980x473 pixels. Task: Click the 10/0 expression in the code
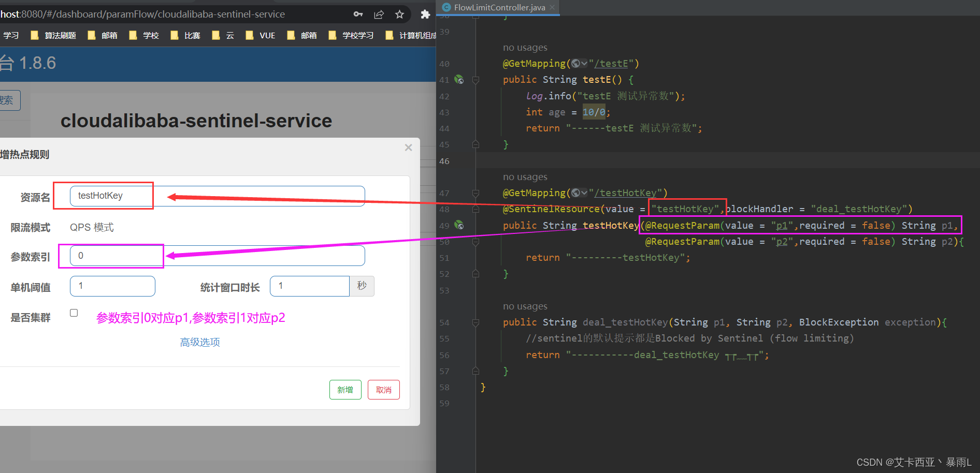(594, 112)
